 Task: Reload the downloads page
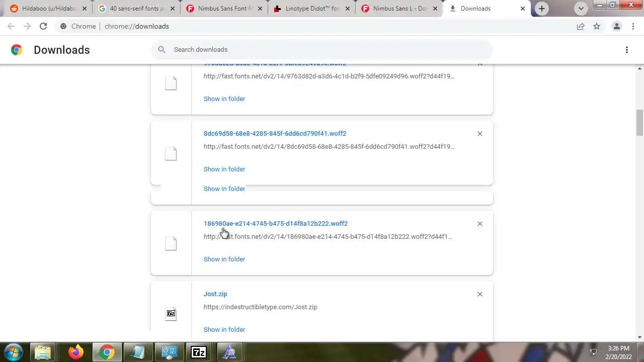point(43,26)
